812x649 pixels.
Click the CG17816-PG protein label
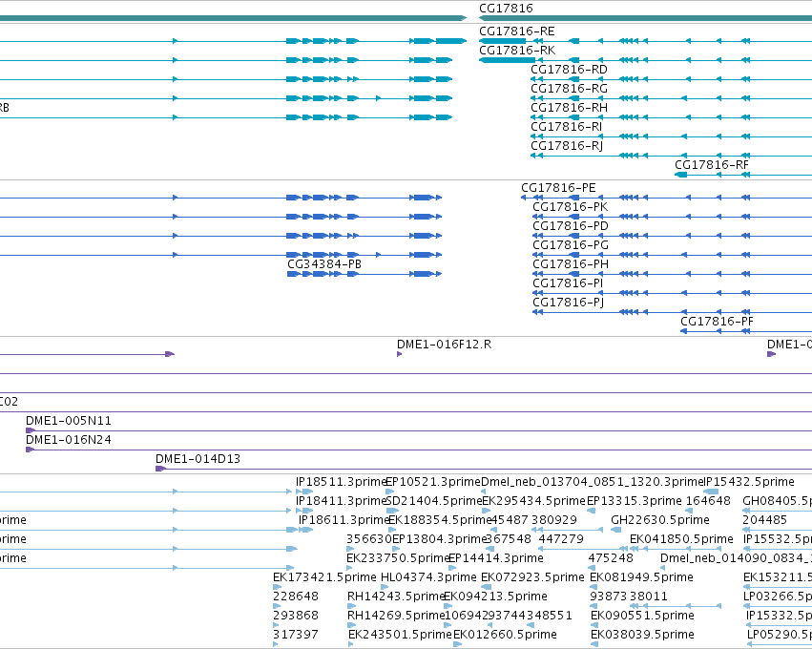(x=571, y=245)
